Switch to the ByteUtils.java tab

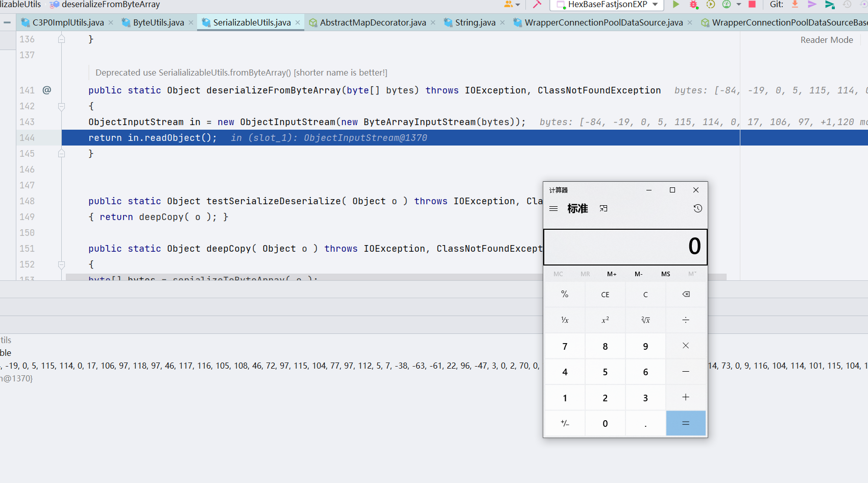(x=158, y=22)
